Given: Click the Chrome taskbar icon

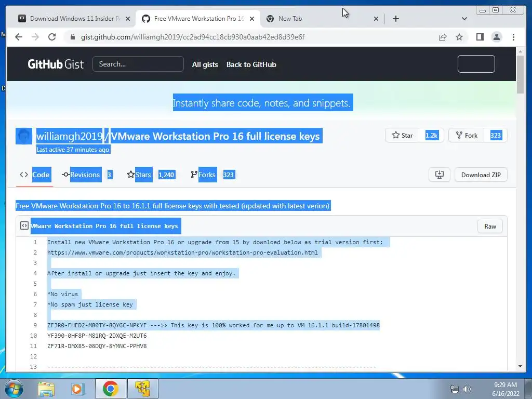Looking at the screenshot, I should pyautogui.click(x=110, y=389).
